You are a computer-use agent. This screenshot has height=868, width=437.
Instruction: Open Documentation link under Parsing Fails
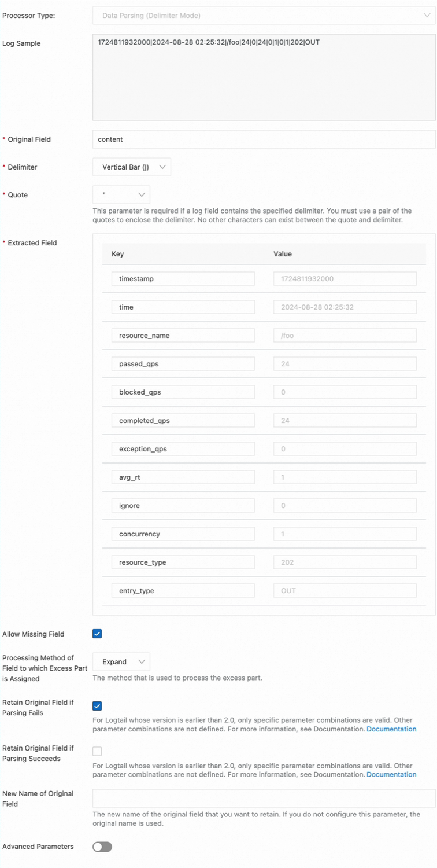[x=391, y=729]
